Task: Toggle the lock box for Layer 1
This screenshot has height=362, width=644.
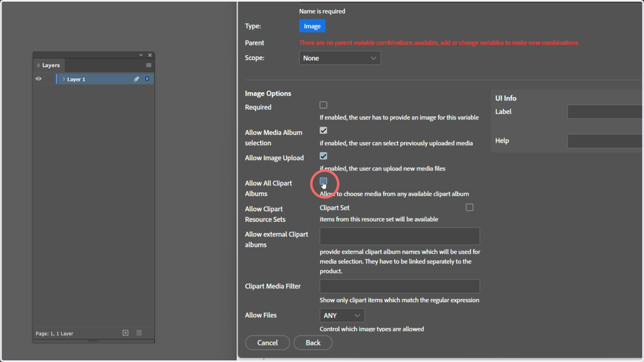Action: click(49, 79)
